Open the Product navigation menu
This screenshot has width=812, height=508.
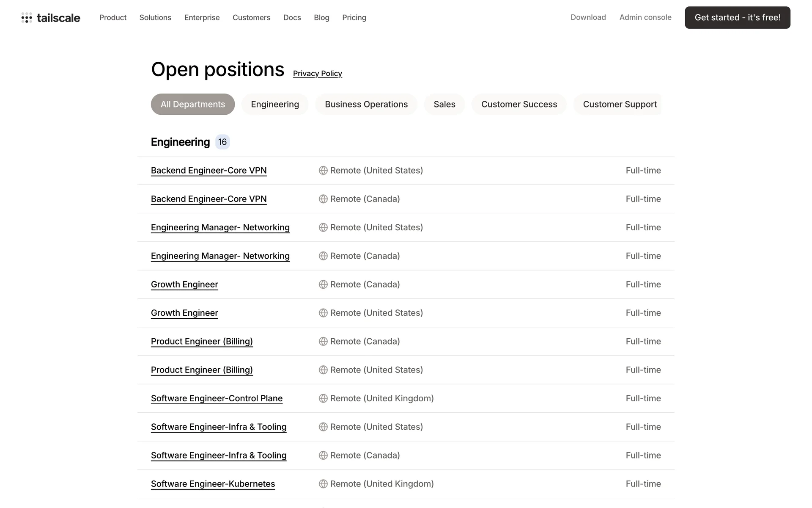pyautogui.click(x=113, y=18)
